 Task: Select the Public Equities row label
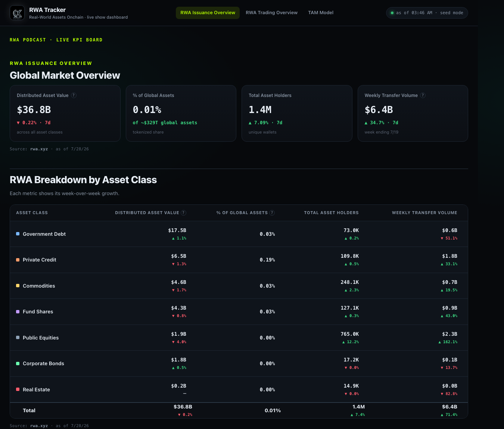pos(41,338)
